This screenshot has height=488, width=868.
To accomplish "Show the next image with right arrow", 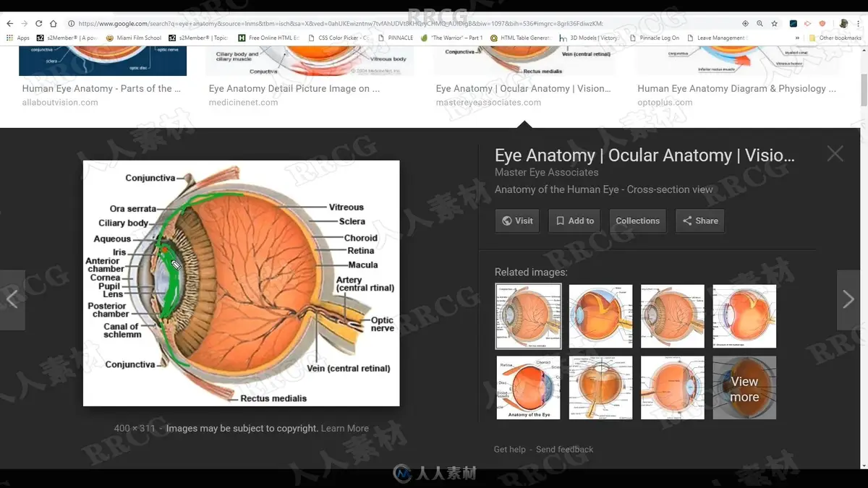I will pos(848,299).
